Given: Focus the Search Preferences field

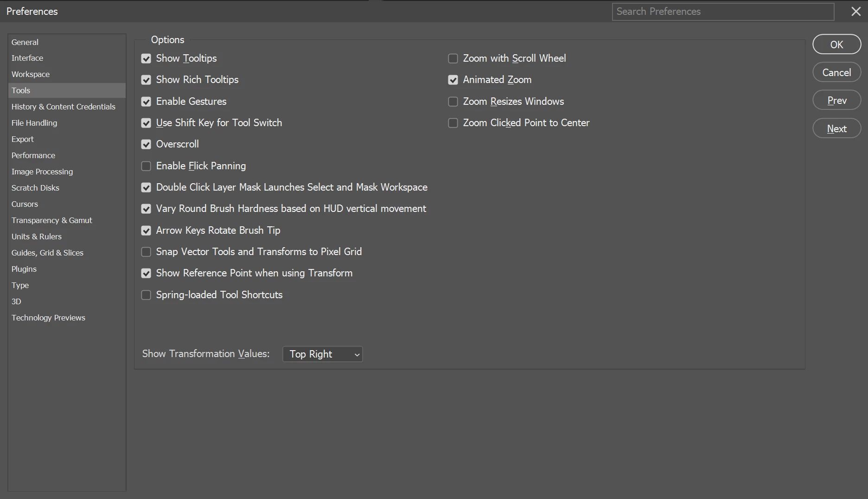Looking at the screenshot, I should coord(723,12).
